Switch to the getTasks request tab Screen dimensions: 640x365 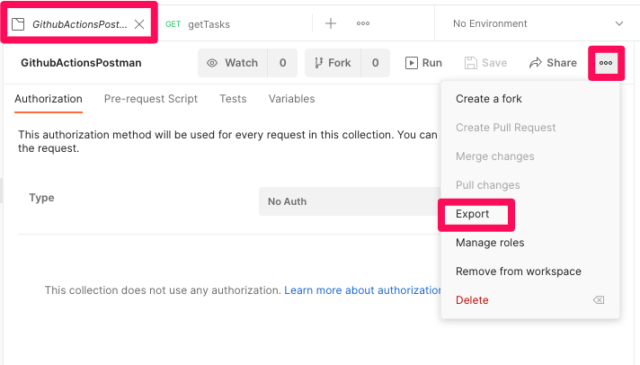pos(198,24)
